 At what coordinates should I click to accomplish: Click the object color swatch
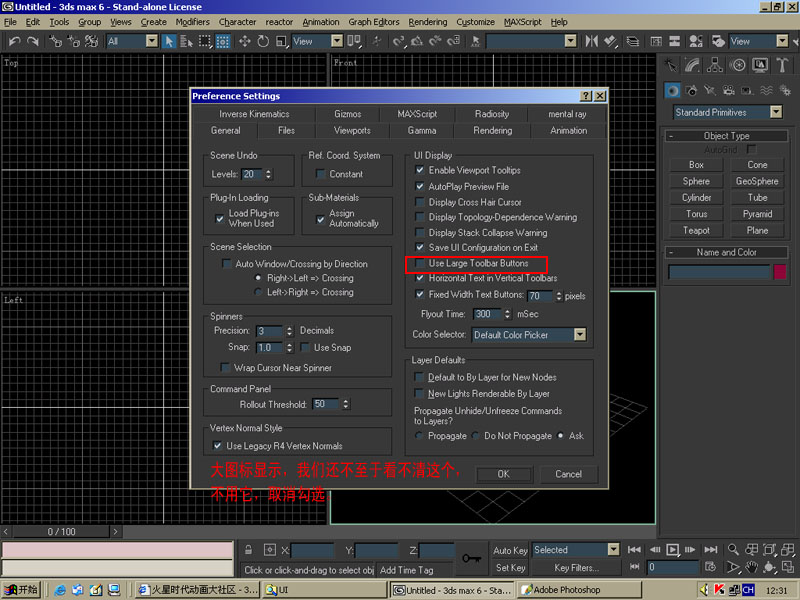click(x=780, y=271)
